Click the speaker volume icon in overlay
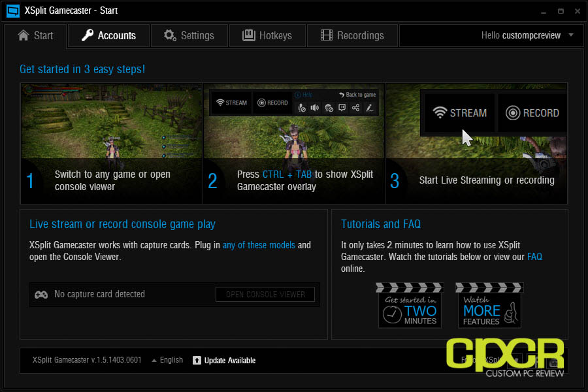 315,108
